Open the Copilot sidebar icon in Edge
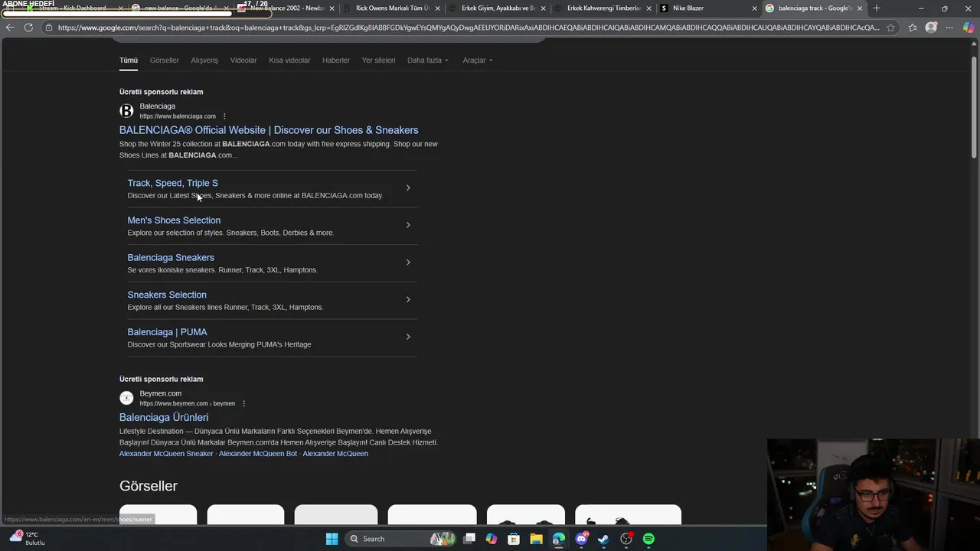The height and width of the screenshot is (551, 980). pyautogui.click(x=969, y=28)
